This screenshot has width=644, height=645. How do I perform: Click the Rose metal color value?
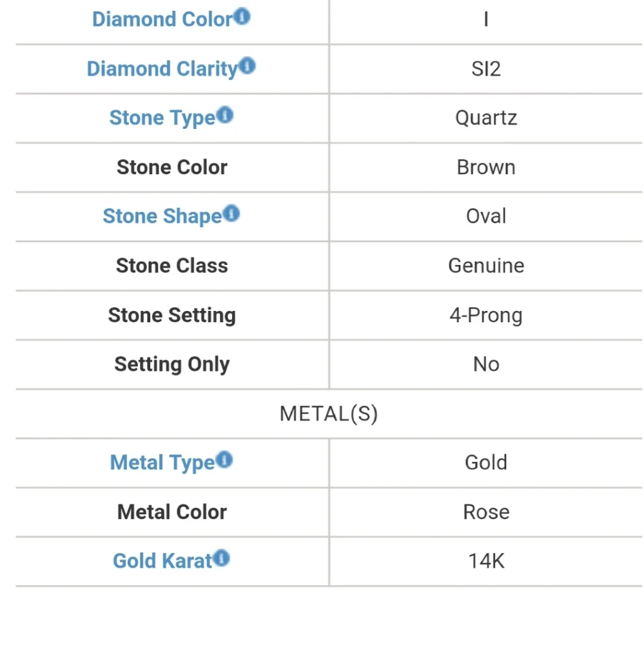pos(486,512)
